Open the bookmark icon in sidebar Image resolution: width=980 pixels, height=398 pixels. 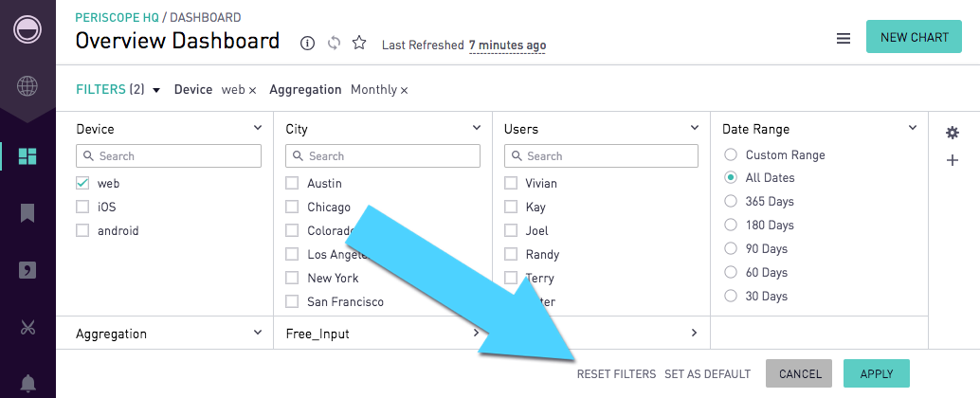[27, 213]
